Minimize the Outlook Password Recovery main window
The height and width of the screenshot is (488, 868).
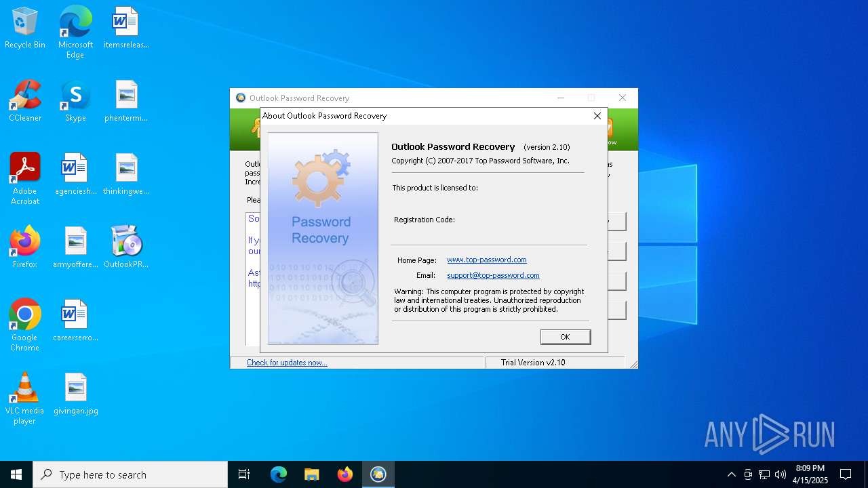coord(561,98)
